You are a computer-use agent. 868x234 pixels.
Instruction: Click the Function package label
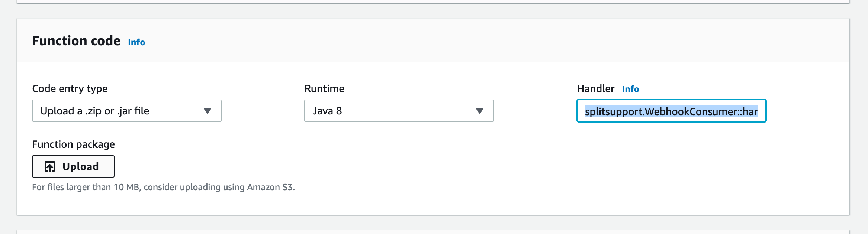(73, 144)
